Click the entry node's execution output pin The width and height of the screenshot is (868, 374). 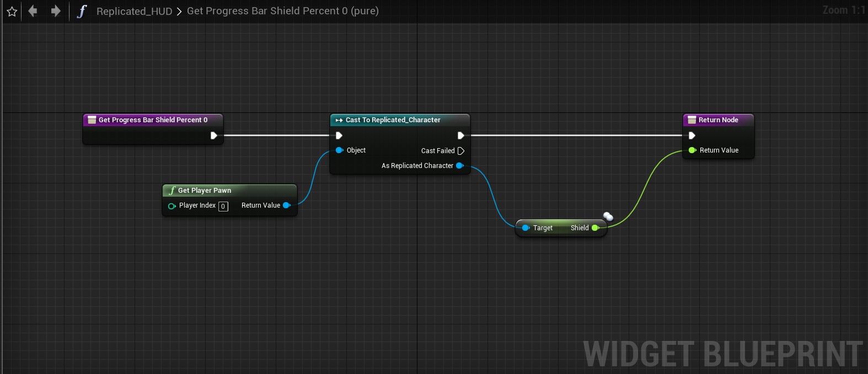[214, 135]
